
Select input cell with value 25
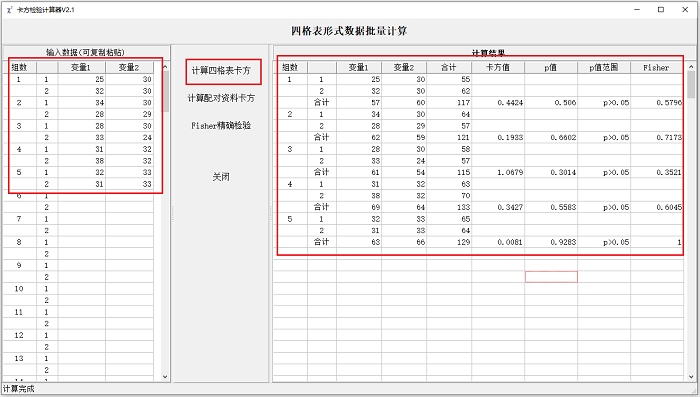(x=82, y=79)
